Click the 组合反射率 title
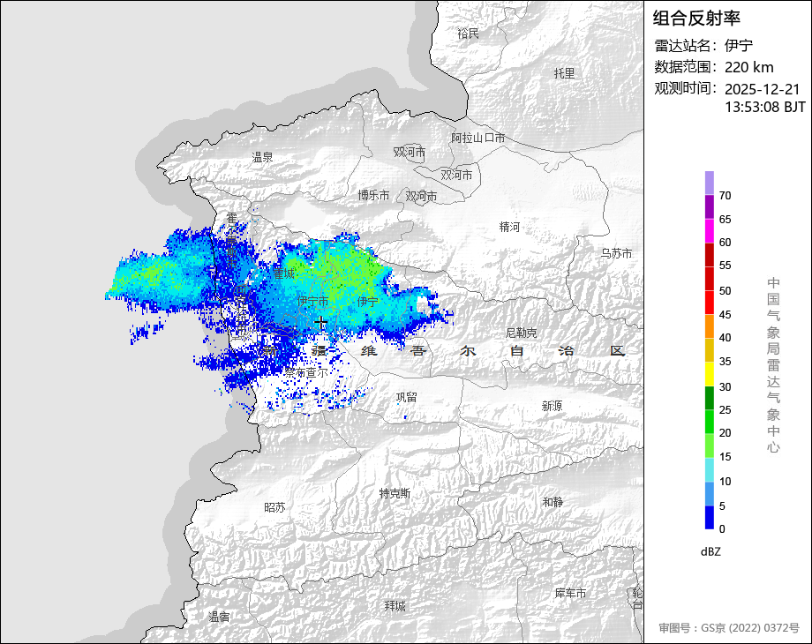The height and width of the screenshot is (644, 812). 696,19
